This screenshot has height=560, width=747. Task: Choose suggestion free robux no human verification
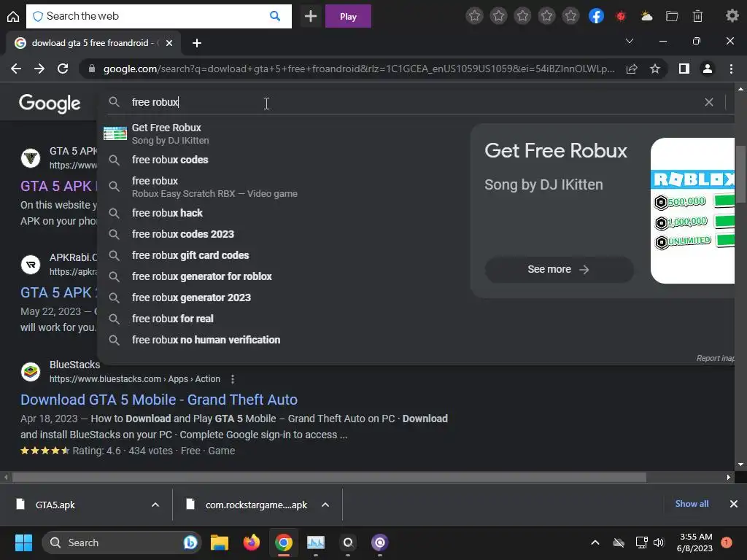tap(206, 340)
